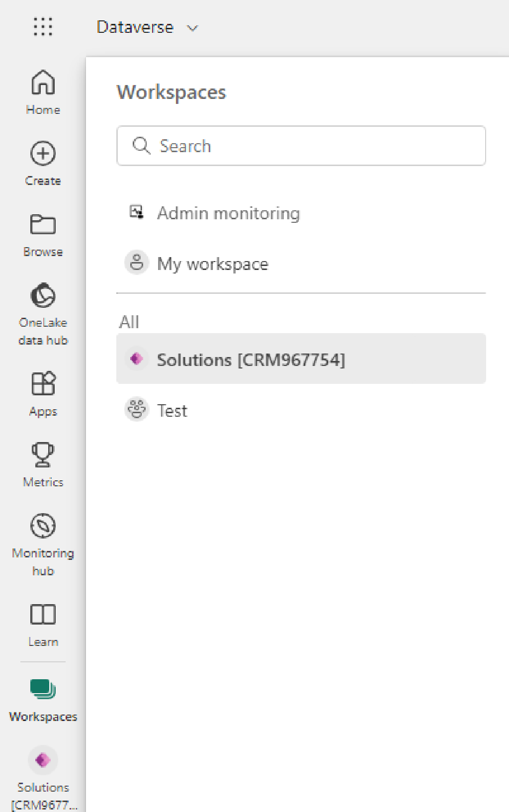The height and width of the screenshot is (812, 509).
Task: Open the Admin monitoring workspace
Action: (x=229, y=213)
